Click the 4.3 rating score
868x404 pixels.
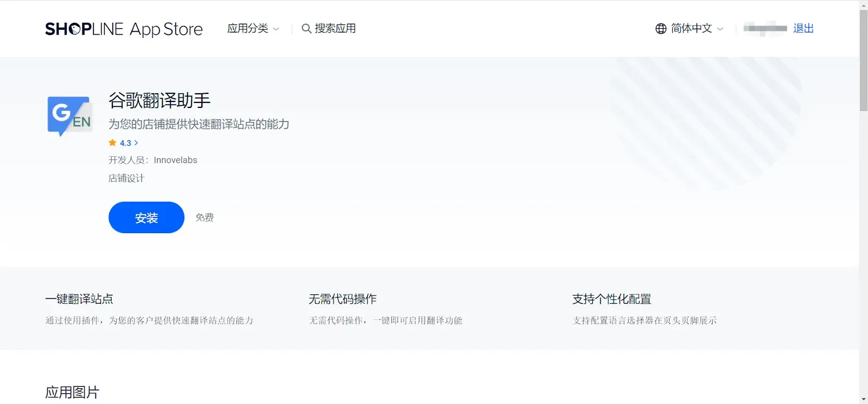(x=125, y=143)
